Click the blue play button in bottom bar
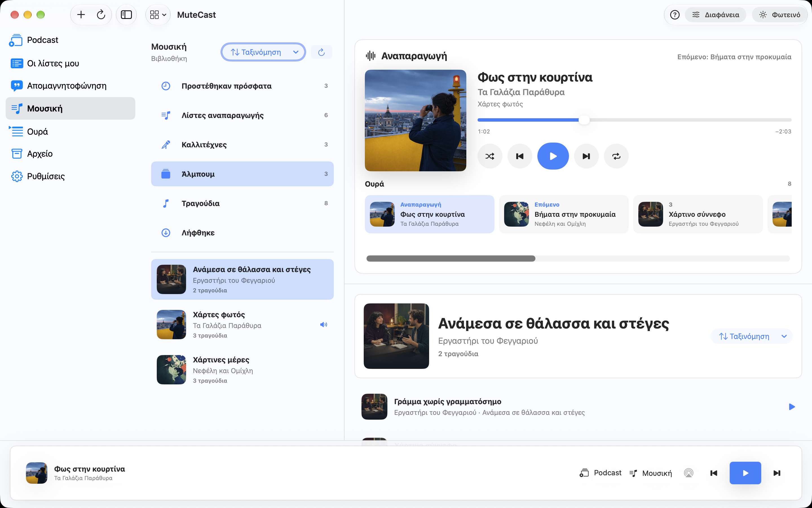Screen dimensions: 812x508 pos(745,473)
